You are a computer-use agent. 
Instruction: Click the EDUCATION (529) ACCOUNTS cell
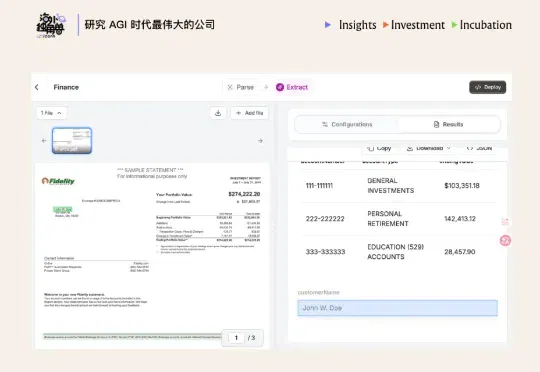(x=395, y=252)
